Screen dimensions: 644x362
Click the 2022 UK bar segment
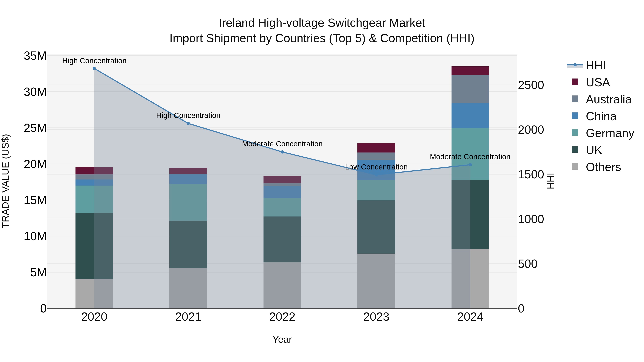coord(282,239)
